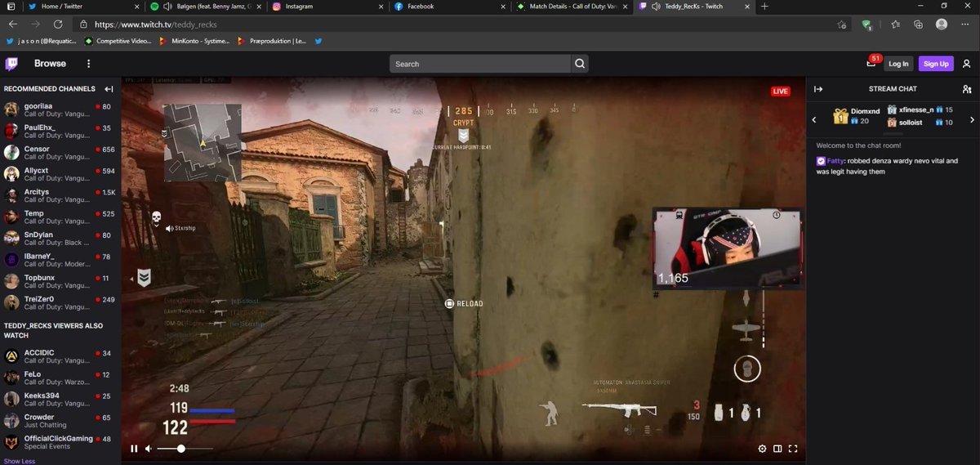Click the red LIVE indicator badge
The width and height of the screenshot is (980, 465).
pos(781,92)
